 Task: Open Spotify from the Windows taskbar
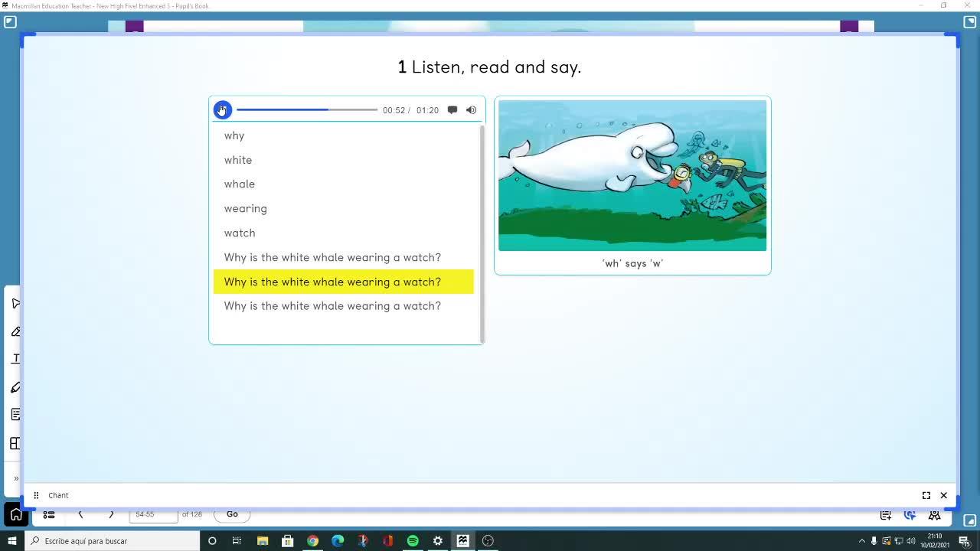[413, 541]
